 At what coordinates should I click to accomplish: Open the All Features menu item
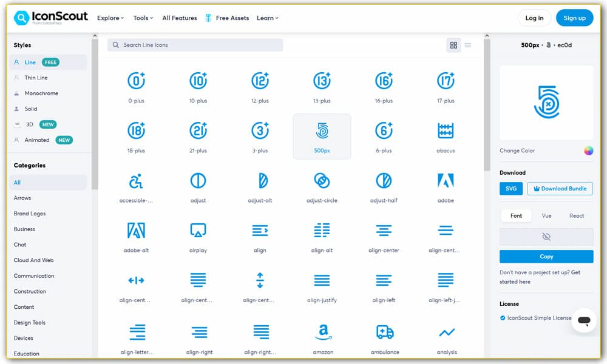pos(179,18)
